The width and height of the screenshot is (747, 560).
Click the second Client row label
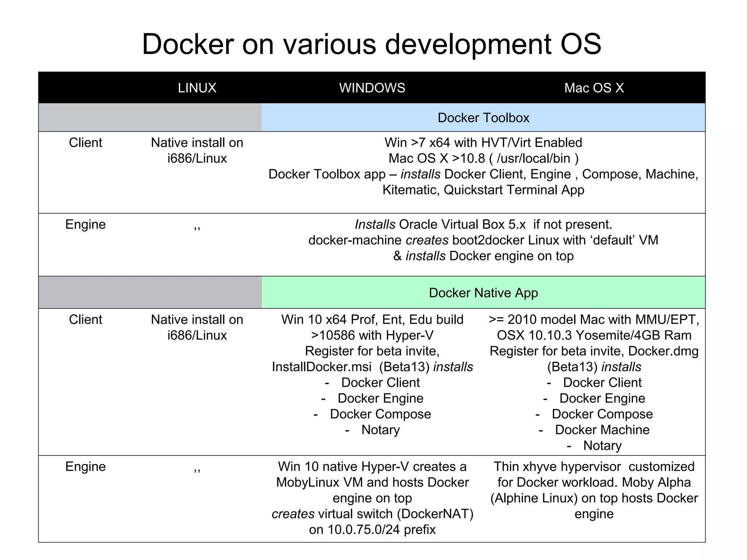pos(85,319)
